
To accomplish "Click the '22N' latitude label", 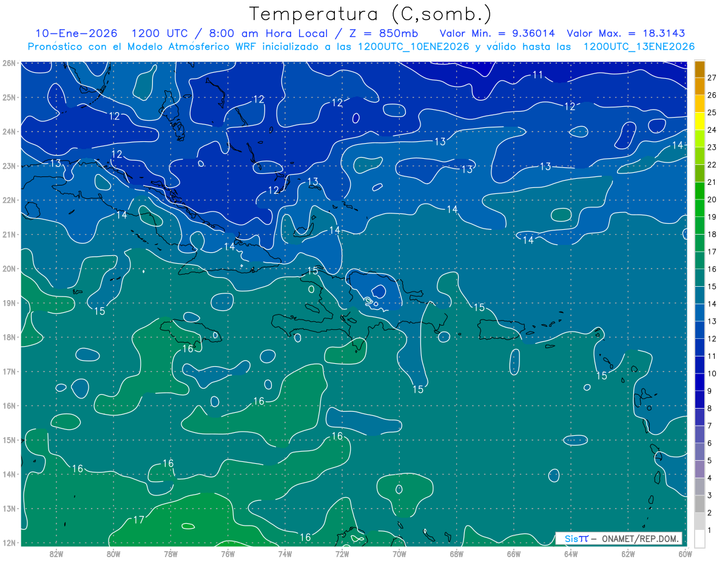I will [x=9, y=200].
